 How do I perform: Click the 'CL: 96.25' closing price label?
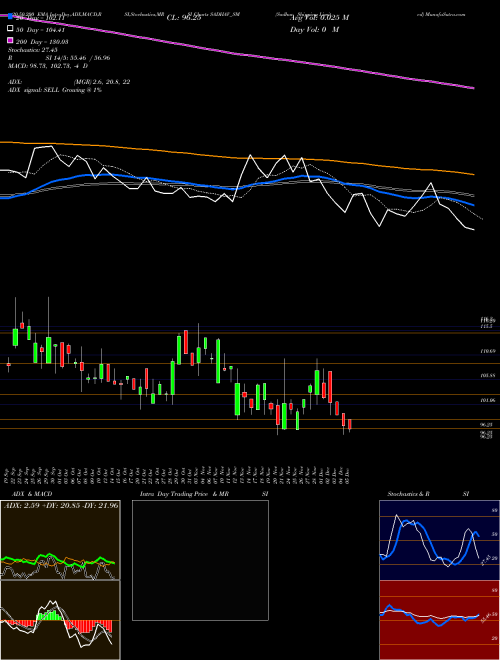click(x=184, y=18)
